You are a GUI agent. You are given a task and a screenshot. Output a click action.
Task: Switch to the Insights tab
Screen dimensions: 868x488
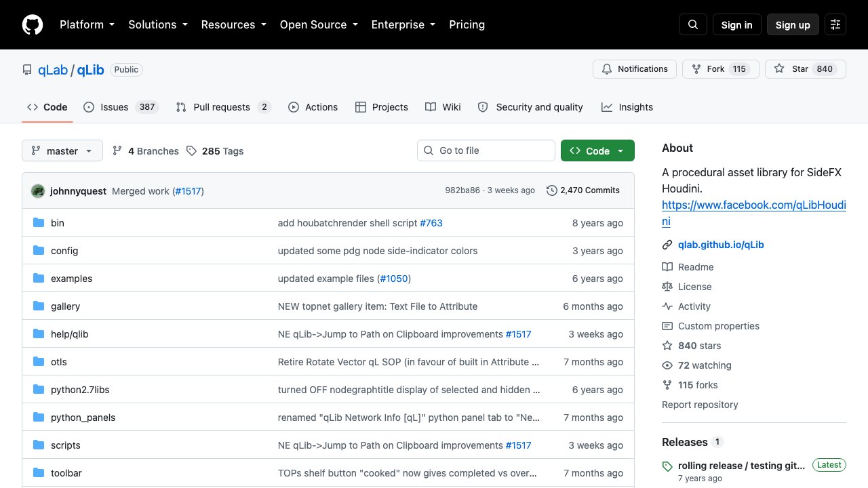click(x=627, y=107)
